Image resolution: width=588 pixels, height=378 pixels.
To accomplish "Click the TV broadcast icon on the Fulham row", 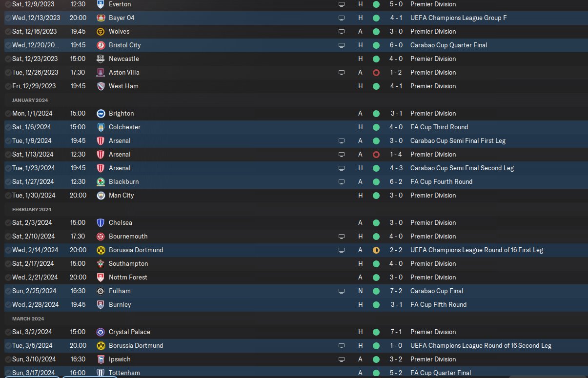I will click(x=342, y=291).
